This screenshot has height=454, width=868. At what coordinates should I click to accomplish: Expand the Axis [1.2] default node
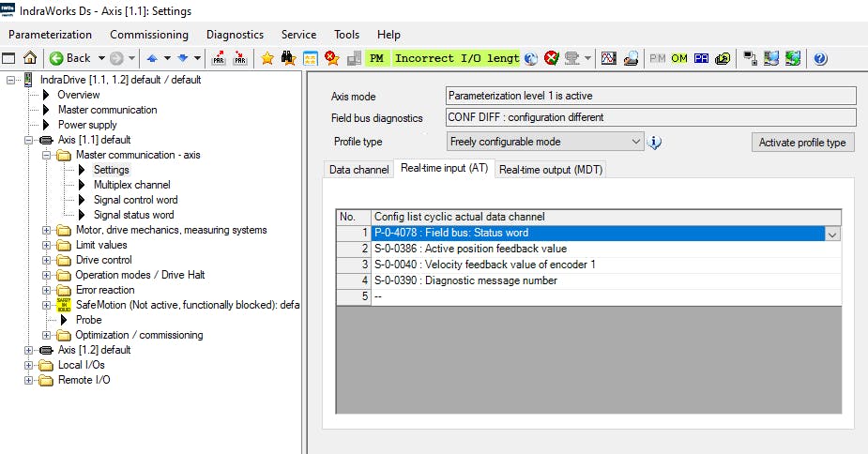(x=30, y=350)
